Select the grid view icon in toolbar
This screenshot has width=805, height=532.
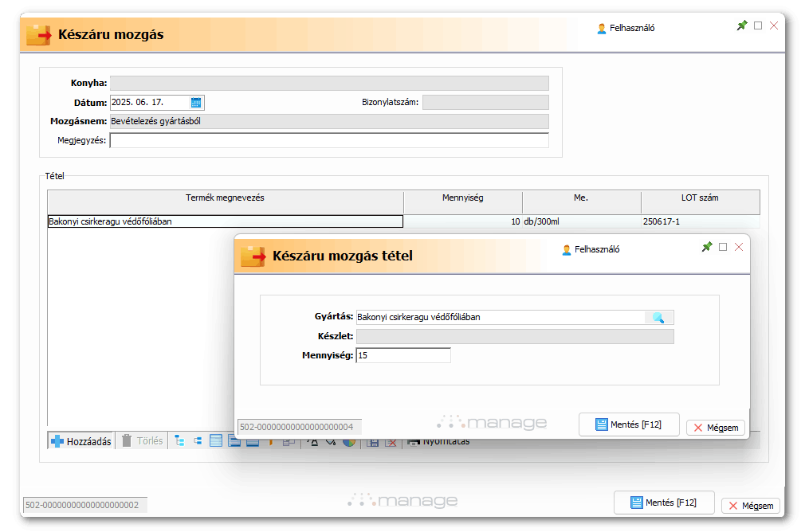click(x=215, y=441)
